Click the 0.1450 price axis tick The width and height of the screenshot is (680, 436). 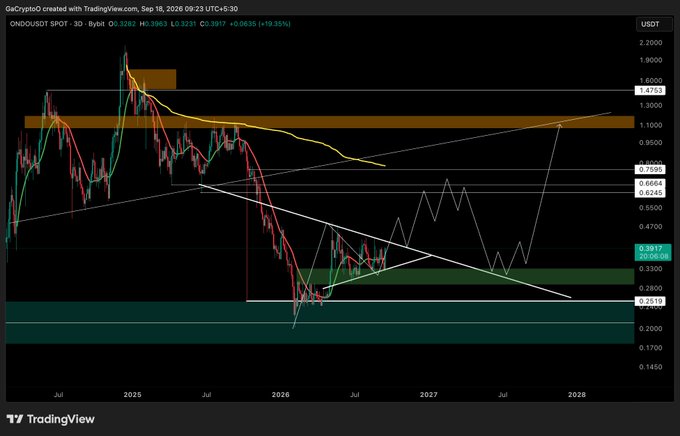(x=650, y=367)
